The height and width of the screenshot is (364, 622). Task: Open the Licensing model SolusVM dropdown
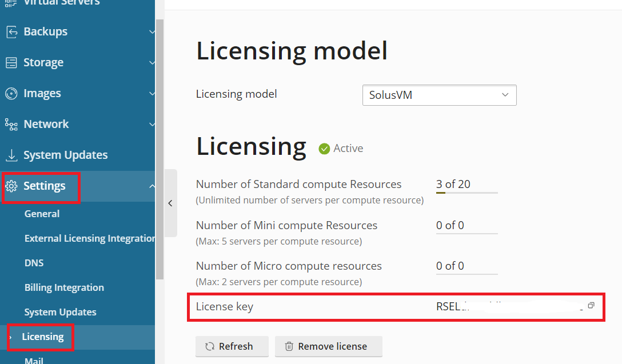pos(440,95)
